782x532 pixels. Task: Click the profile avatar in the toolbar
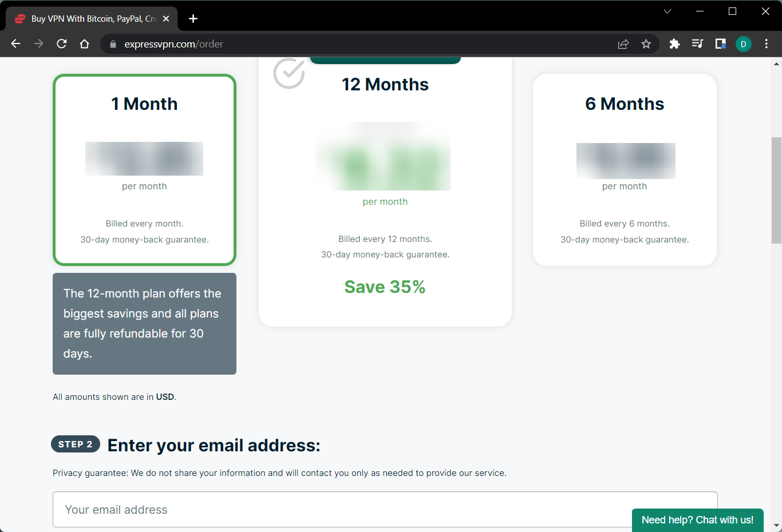[743, 43]
